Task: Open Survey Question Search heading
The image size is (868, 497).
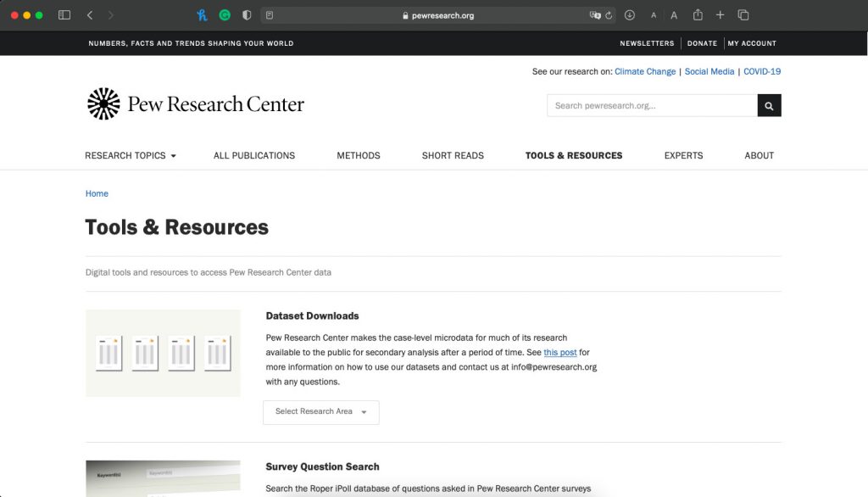Action: (322, 466)
